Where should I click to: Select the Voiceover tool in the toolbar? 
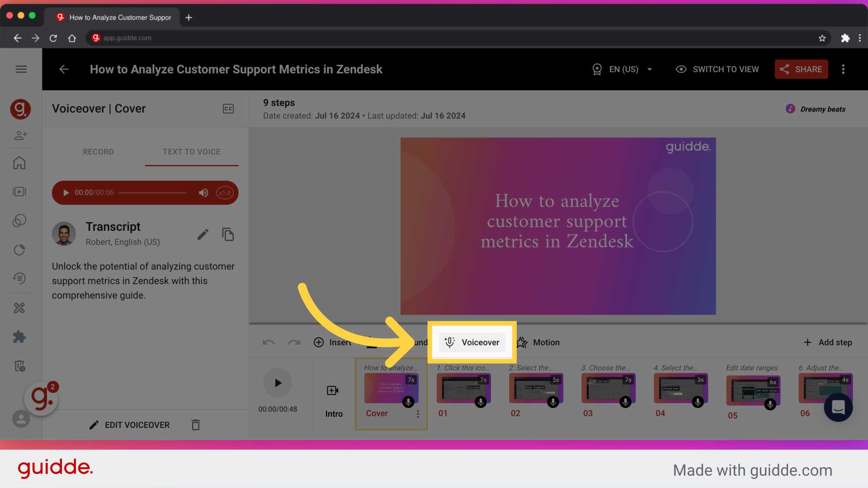[x=472, y=342]
